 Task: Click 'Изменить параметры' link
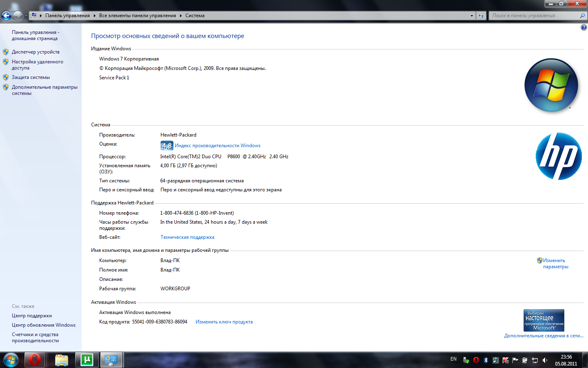pos(555,263)
